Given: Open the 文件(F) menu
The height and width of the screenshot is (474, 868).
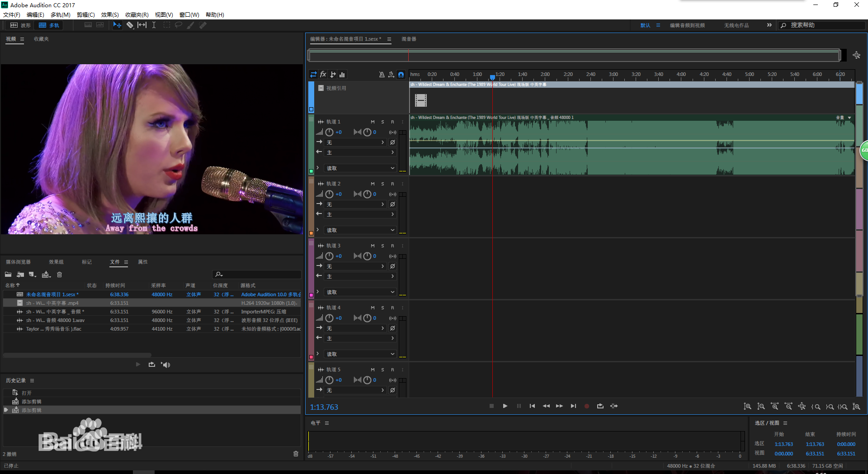Looking at the screenshot, I should (x=12, y=14).
